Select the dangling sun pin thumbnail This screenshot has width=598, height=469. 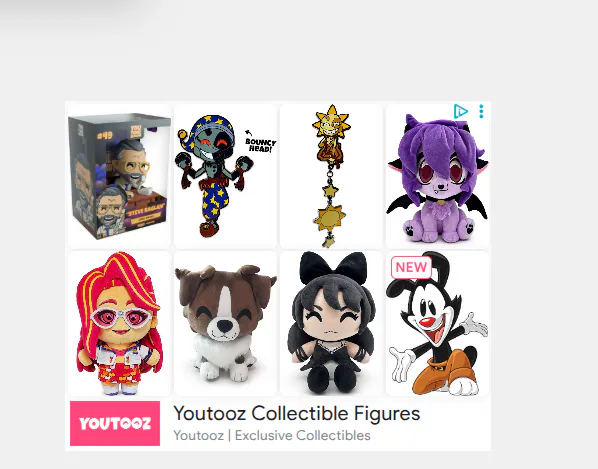(331, 176)
